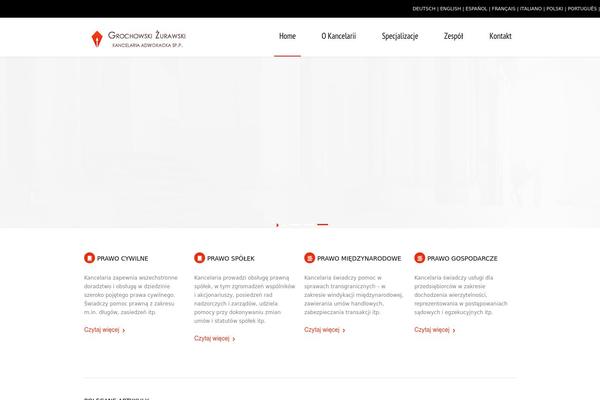Click the Prawo Gospodarcze description paragraph

click(461, 295)
